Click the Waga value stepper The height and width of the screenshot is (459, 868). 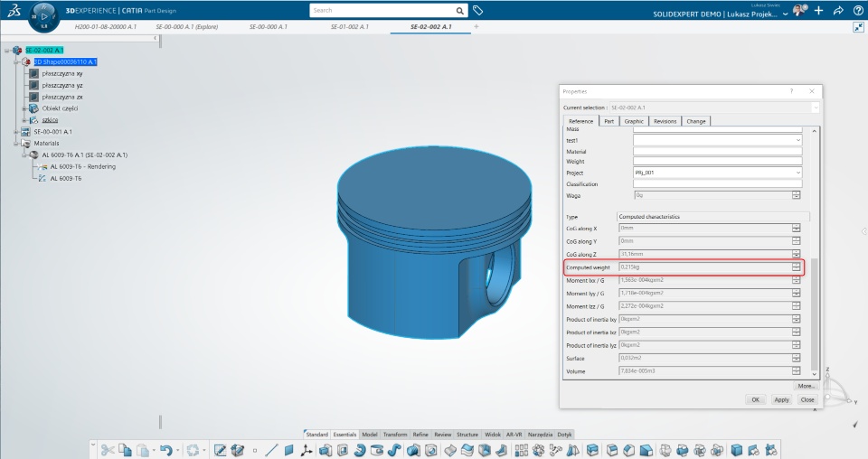(796, 195)
